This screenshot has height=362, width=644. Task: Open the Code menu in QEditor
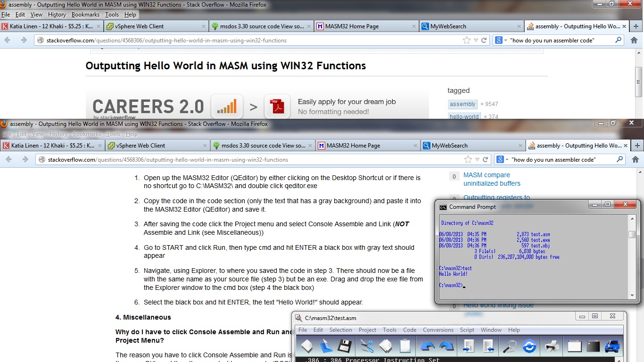(x=410, y=330)
